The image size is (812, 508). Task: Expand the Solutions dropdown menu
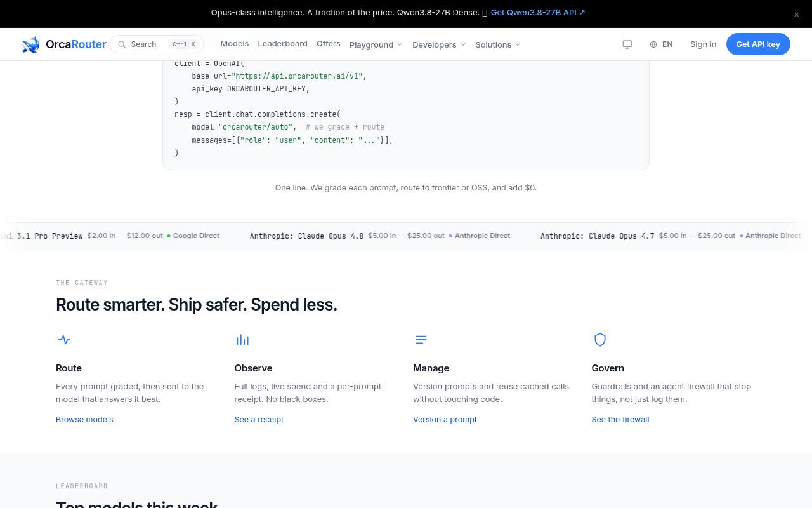[x=498, y=44]
